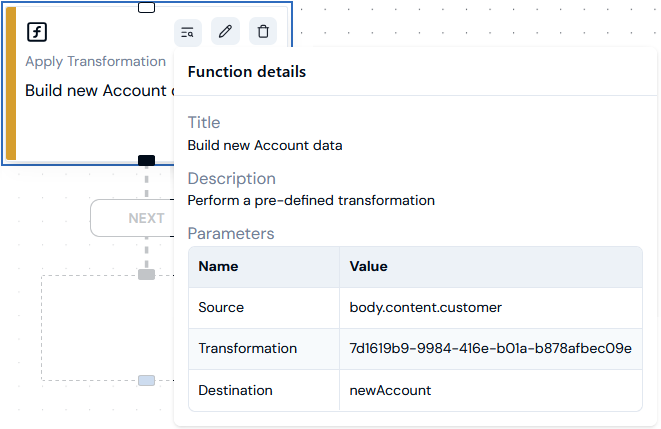Open the function details view icon
Viewport: 661px width, 429px height.
[188, 32]
